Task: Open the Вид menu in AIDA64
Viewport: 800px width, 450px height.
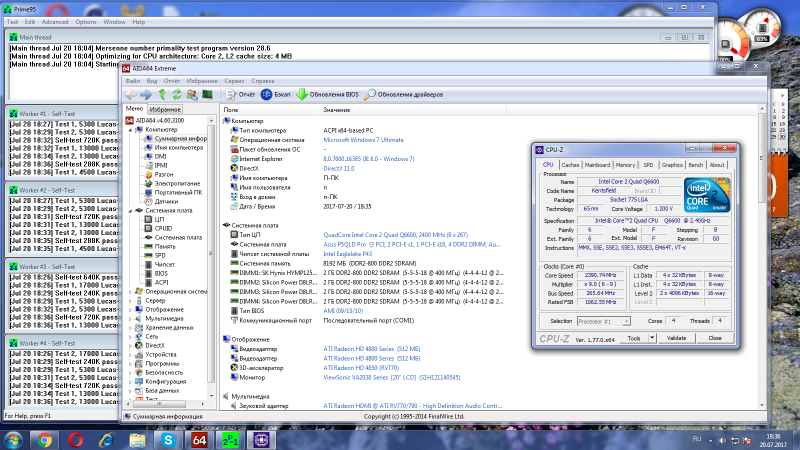Action: (152, 81)
